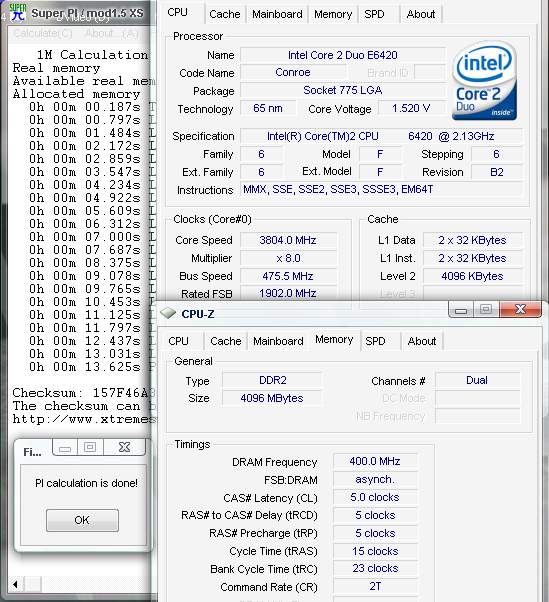This screenshot has width=549, height=602.
Task: Click the Multiplier value x 8.0
Action: point(288,258)
